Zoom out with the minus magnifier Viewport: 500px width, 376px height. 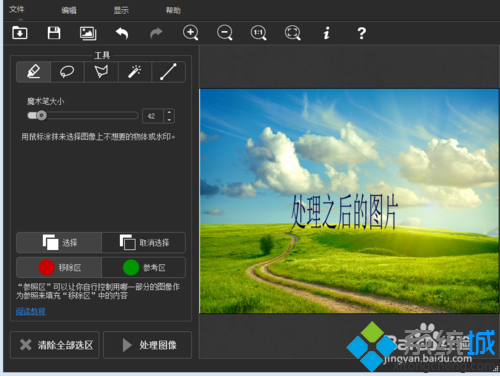pos(225,33)
